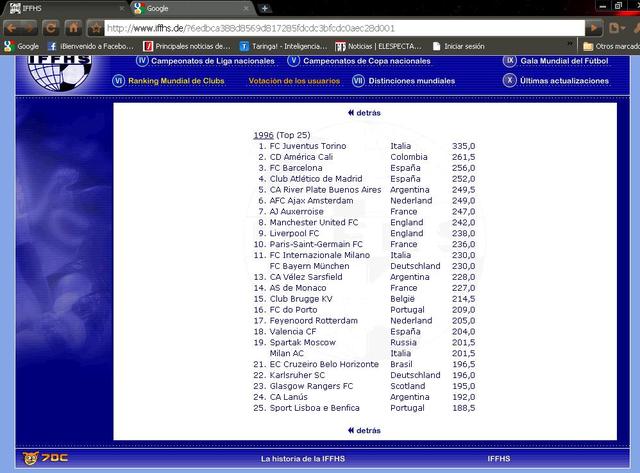Restore down the browser window
This screenshot has height=473, width=640.
(618, 6)
